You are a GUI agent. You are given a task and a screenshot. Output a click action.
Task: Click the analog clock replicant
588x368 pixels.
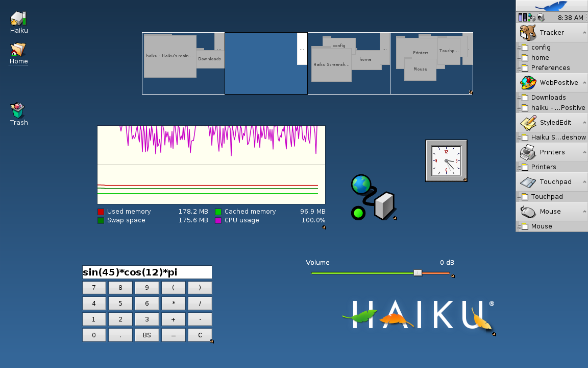(446, 160)
